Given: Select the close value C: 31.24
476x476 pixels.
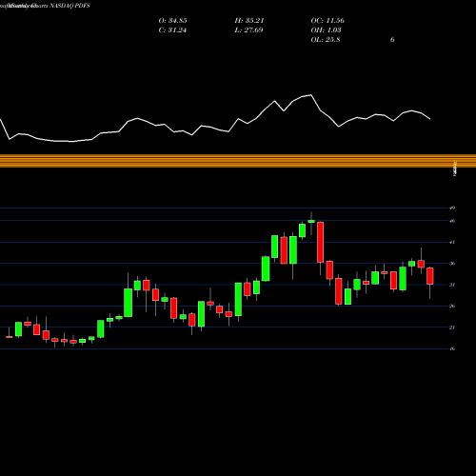Looking at the screenshot, I should click(172, 30).
